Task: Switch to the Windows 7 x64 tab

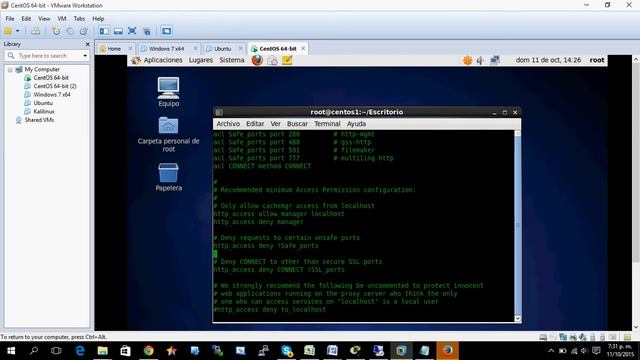Action: (166, 49)
